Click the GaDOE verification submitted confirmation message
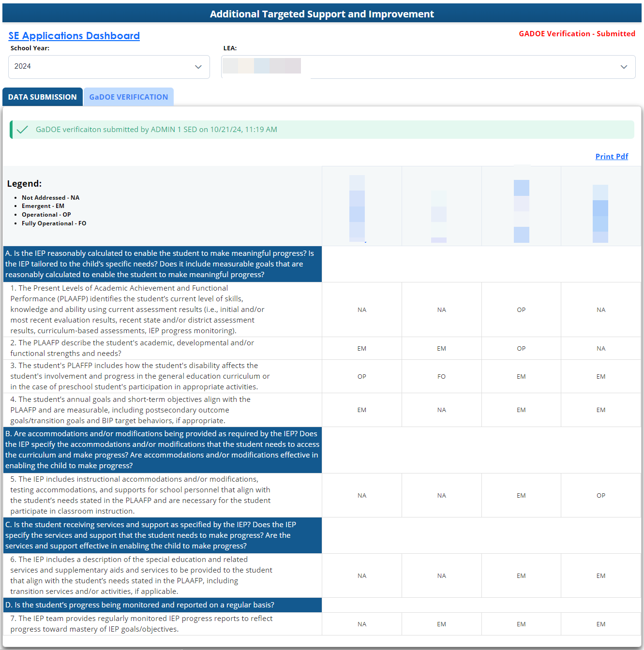 click(x=156, y=130)
